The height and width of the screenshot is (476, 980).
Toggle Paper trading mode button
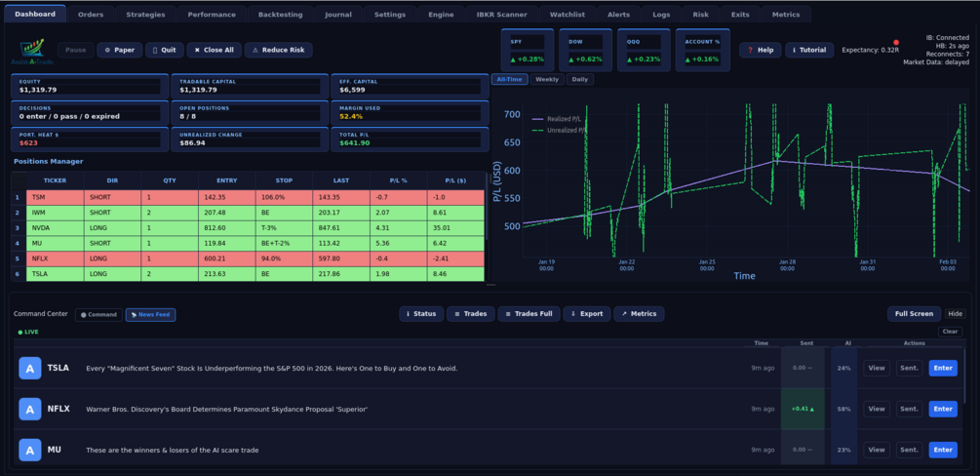click(x=119, y=50)
